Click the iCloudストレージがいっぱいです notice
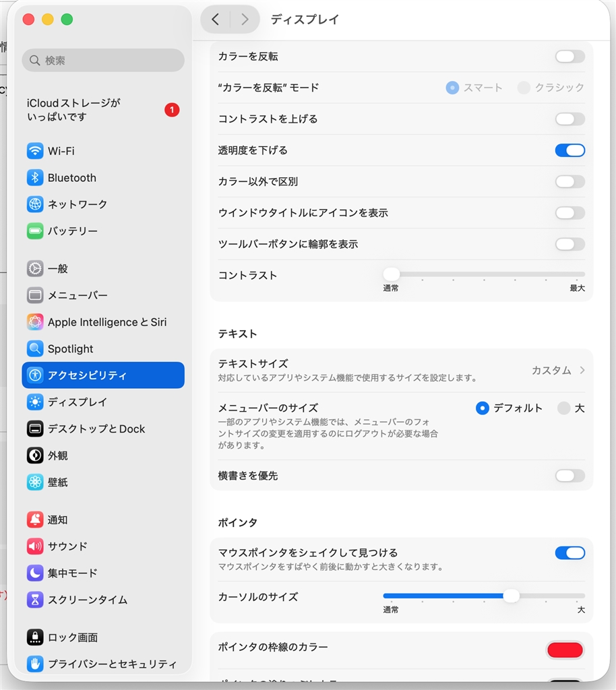 103,110
